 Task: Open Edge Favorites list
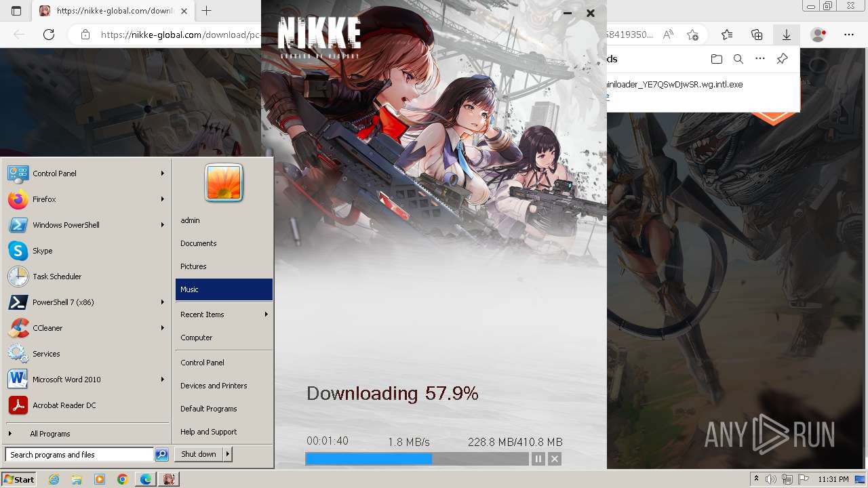click(x=727, y=35)
